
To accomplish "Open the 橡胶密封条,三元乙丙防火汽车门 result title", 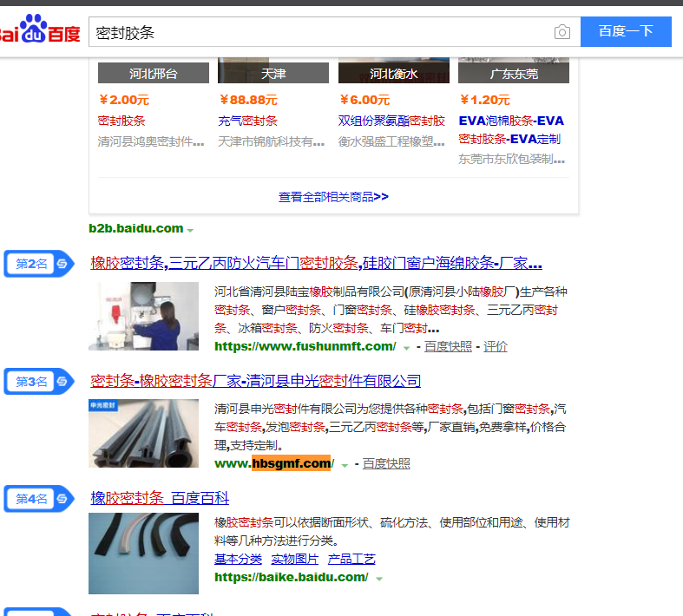I will (x=316, y=263).
